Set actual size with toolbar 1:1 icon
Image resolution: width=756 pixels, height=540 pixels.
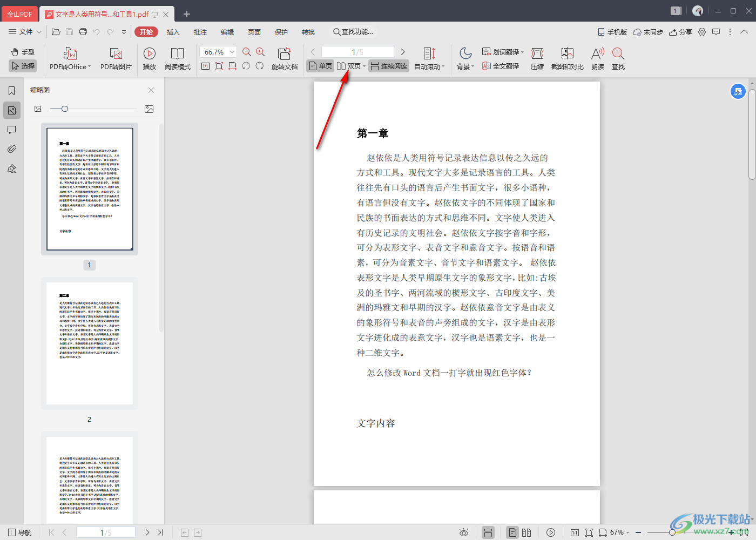tap(205, 66)
